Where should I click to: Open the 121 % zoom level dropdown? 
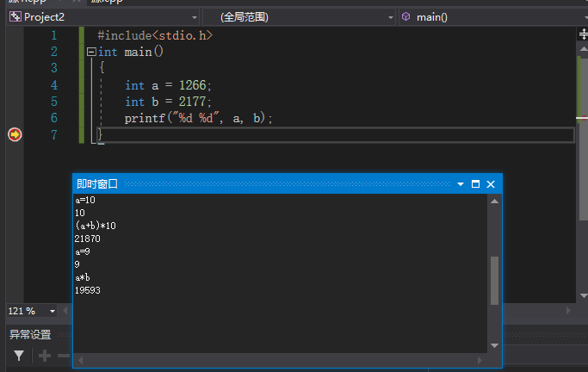(x=53, y=311)
